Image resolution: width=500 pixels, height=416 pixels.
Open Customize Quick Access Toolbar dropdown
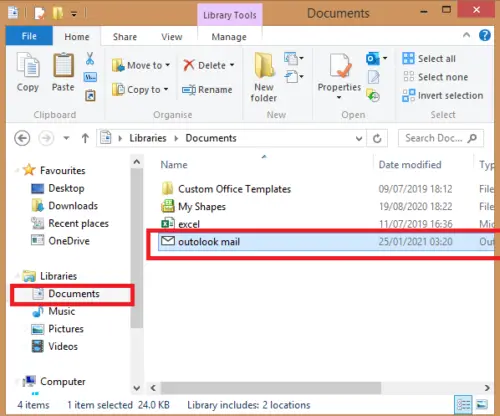pos(74,14)
